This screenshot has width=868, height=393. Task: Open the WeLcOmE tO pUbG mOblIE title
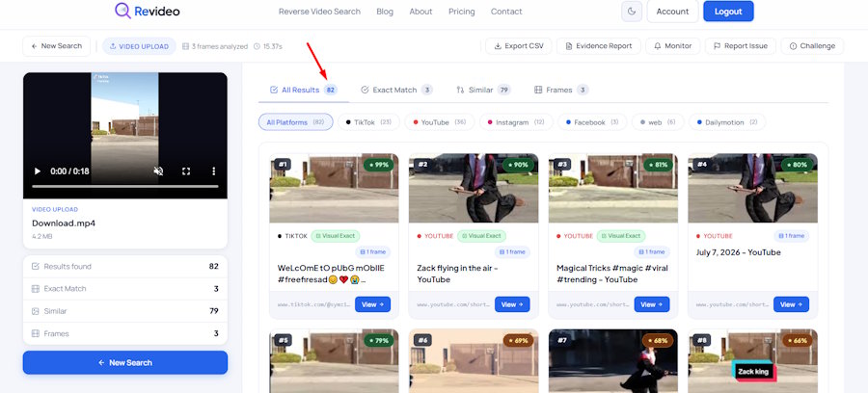(331, 274)
